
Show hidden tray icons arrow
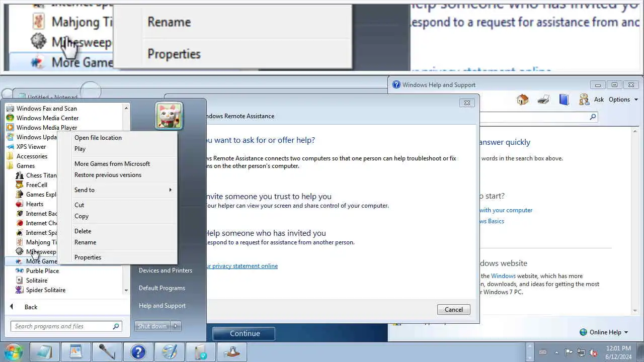(x=556, y=352)
